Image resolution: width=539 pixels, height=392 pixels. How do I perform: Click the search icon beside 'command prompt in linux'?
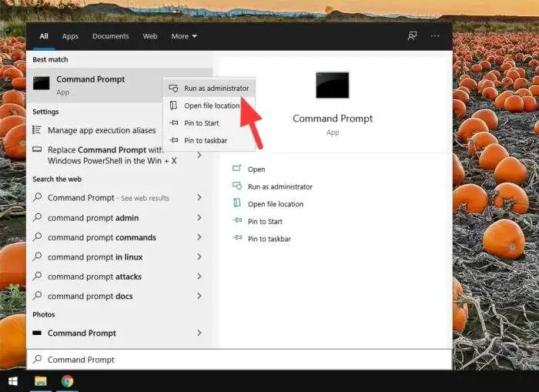pyautogui.click(x=37, y=256)
